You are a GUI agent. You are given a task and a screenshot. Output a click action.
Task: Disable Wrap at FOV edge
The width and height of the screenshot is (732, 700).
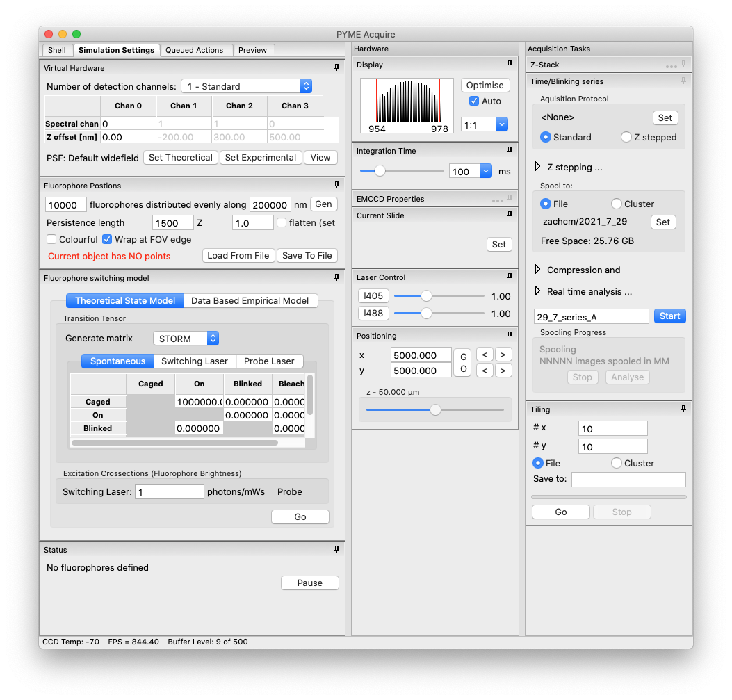pos(107,238)
